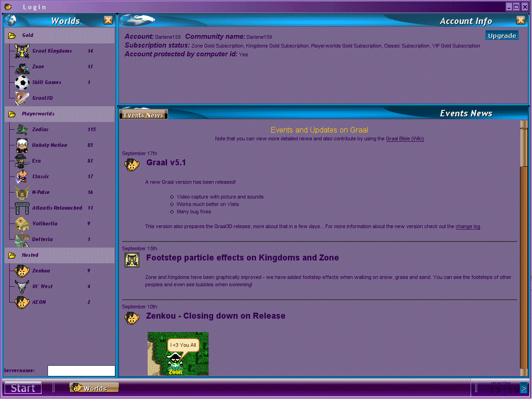The image size is (532, 399).
Task: Click the Valikorhia house icon
Action: tap(22, 224)
